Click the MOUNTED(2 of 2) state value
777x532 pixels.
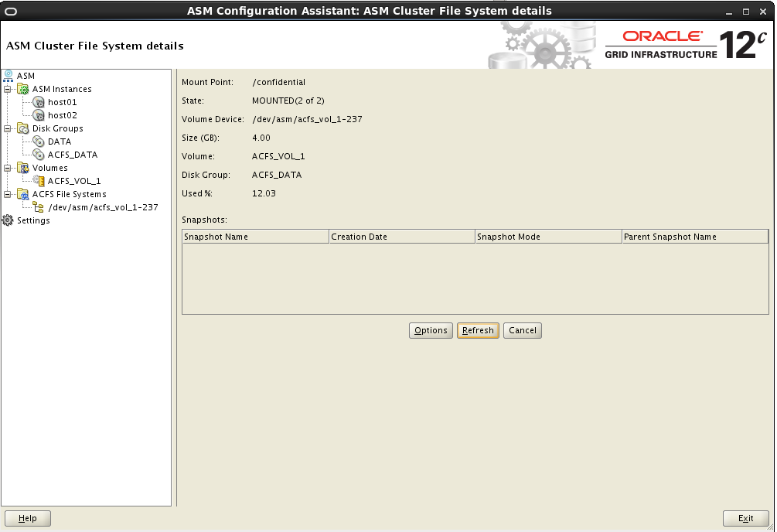point(288,101)
